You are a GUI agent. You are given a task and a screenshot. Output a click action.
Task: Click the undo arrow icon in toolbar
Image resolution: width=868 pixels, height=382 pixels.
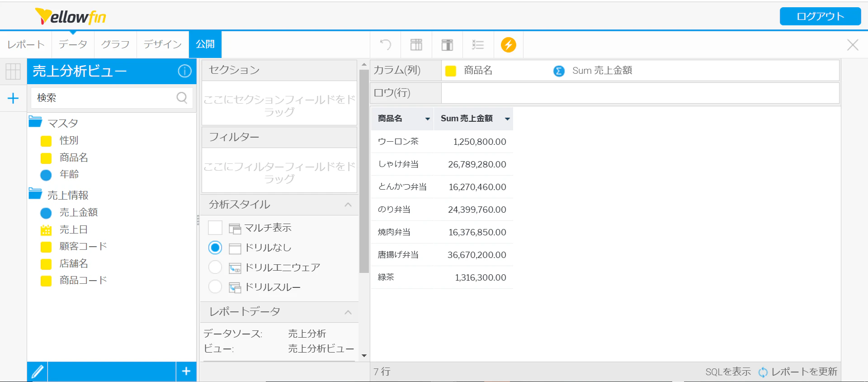tap(386, 44)
